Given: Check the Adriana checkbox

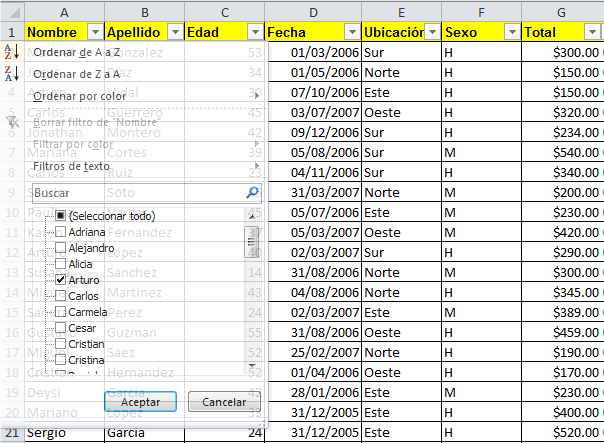Looking at the screenshot, I should pyautogui.click(x=61, y=232).
